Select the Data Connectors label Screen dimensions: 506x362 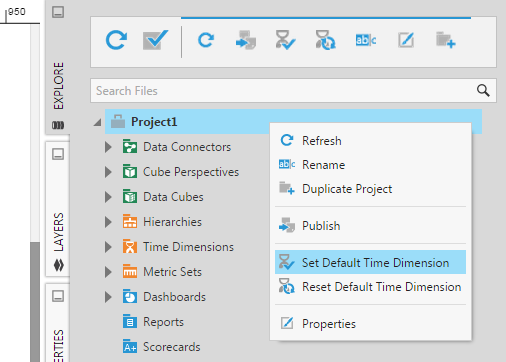point(187,147)
